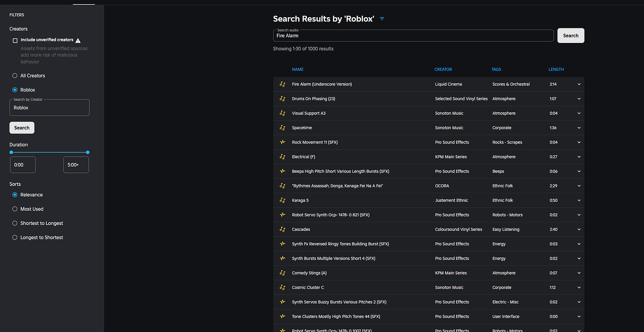Select the waveform icon for Tone Clusters High Pitch Tones
This screenshot has width=644, height=332.
pos(282,316)
